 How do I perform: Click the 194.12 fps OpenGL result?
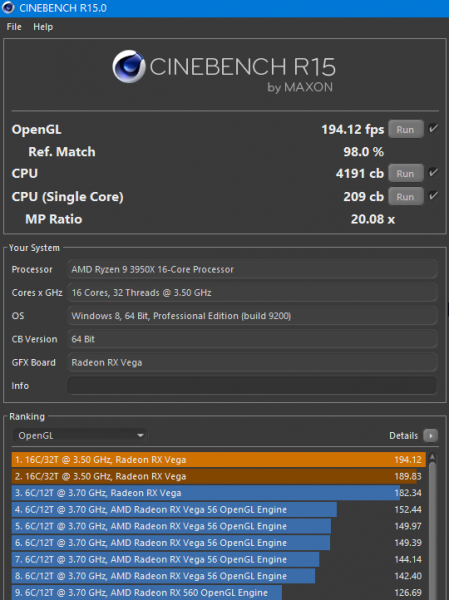353,129
